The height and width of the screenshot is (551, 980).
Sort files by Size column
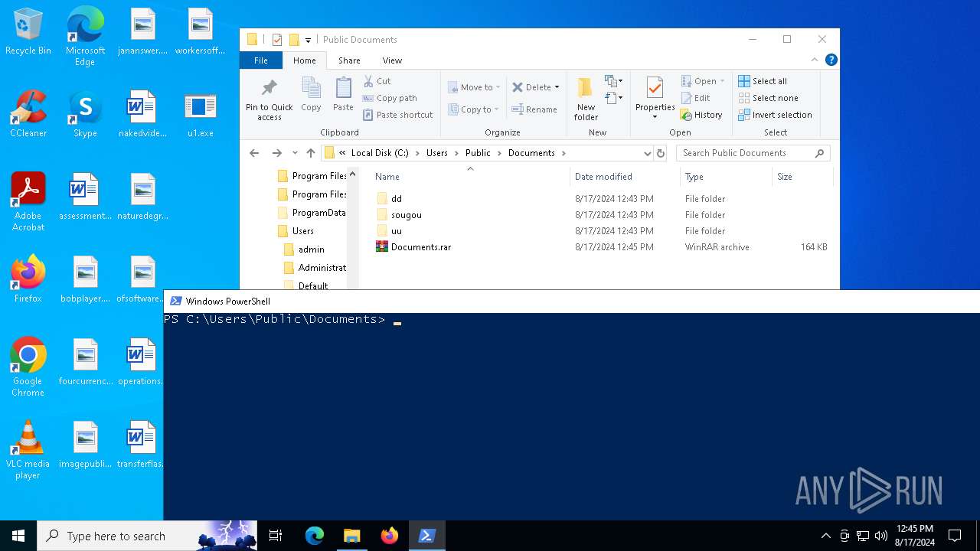coord(802,177)
